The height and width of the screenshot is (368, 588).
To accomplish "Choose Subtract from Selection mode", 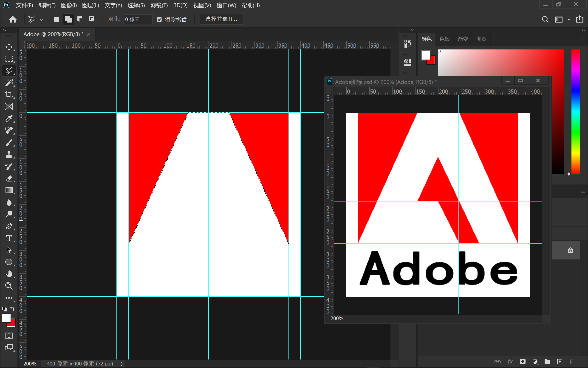I will [80, 19].
